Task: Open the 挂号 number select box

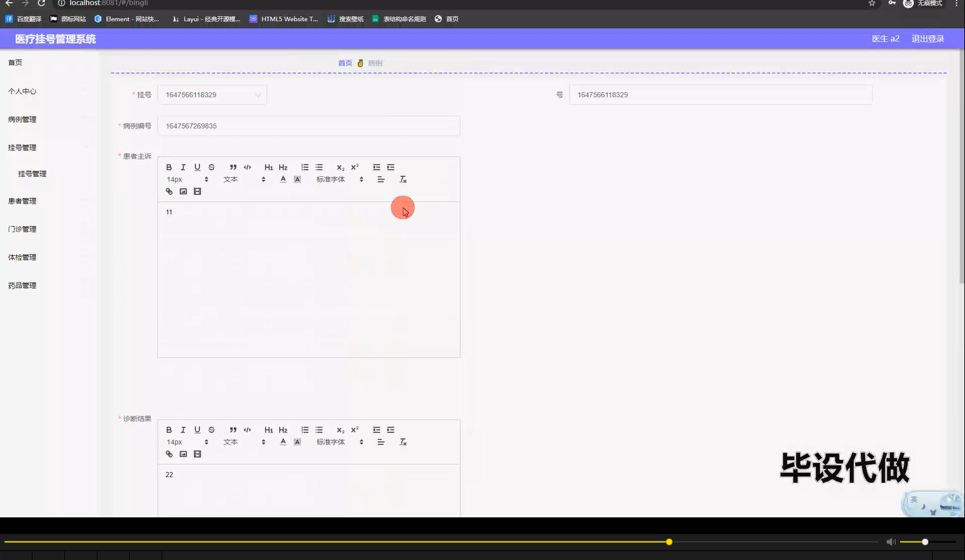Action: [x=212, y=95]
